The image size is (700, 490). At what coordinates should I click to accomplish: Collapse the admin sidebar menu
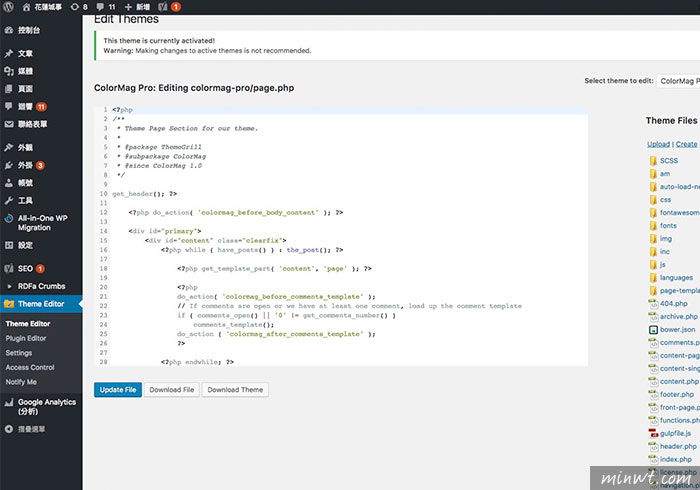[x=26, y=429]
